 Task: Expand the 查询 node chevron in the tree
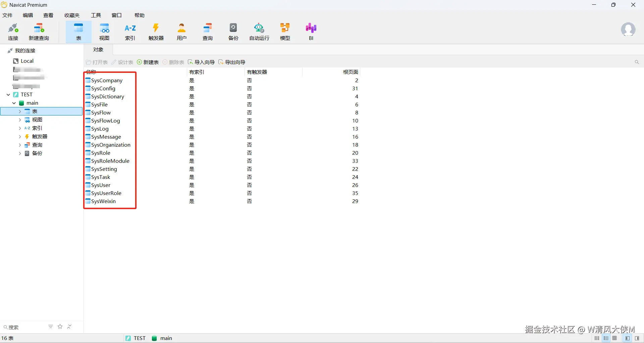pos(20,145)
